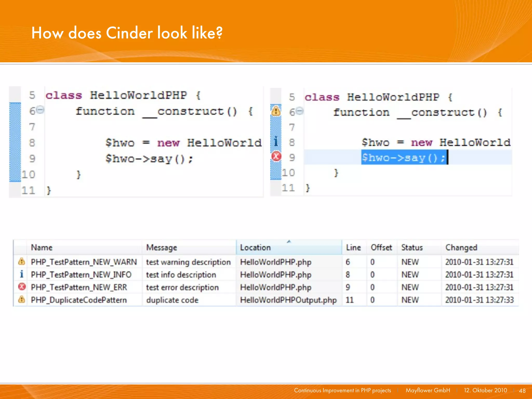Click the slide number 48
Screen dimensions: 532x399
[522, 390]
